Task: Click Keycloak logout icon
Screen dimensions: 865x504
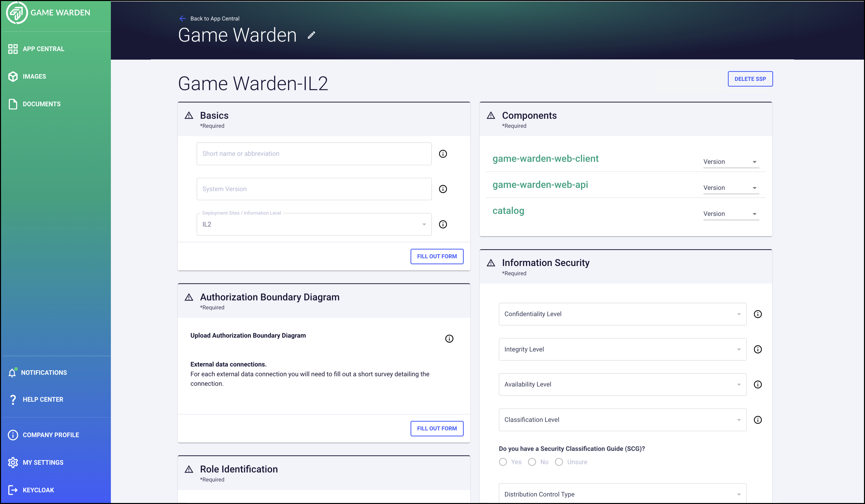Action: point(13,490)
